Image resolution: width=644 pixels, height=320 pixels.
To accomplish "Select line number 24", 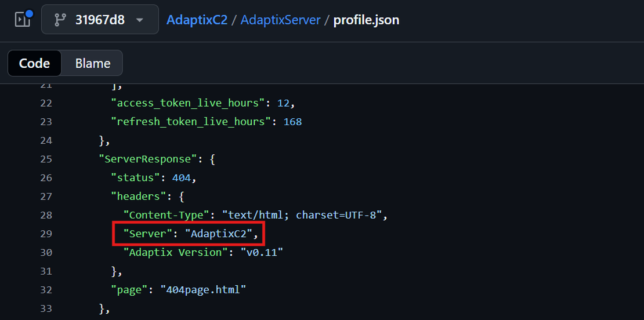I will pyautogui.click(x=46, y=141).
